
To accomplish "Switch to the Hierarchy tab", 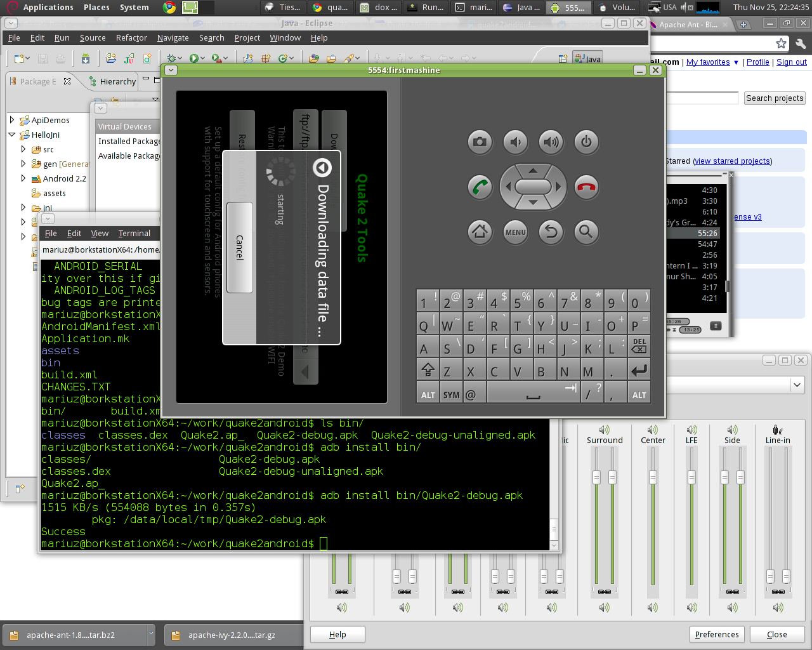I will click(x=112, y=81).
